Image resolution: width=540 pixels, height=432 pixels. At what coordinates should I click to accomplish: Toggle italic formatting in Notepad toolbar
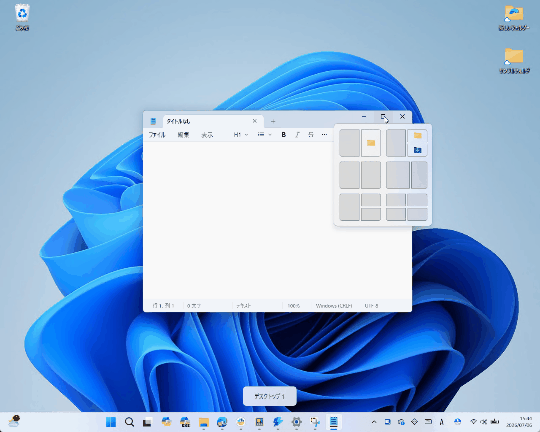tap(297, 135)
